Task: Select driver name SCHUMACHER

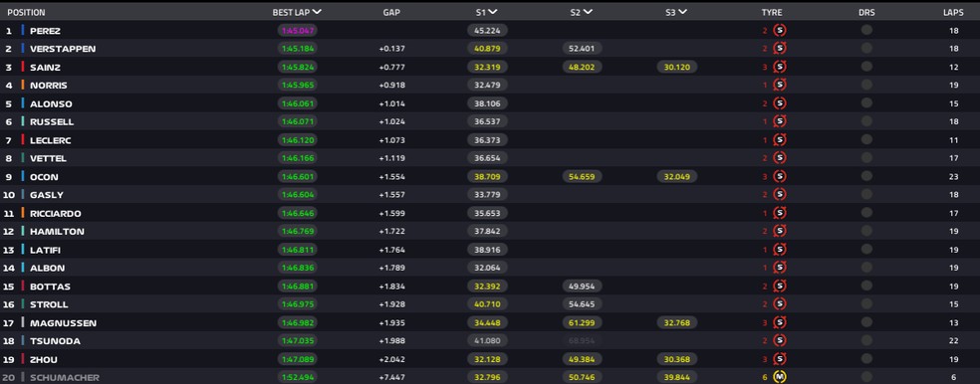Action: (x=65, y=378)
